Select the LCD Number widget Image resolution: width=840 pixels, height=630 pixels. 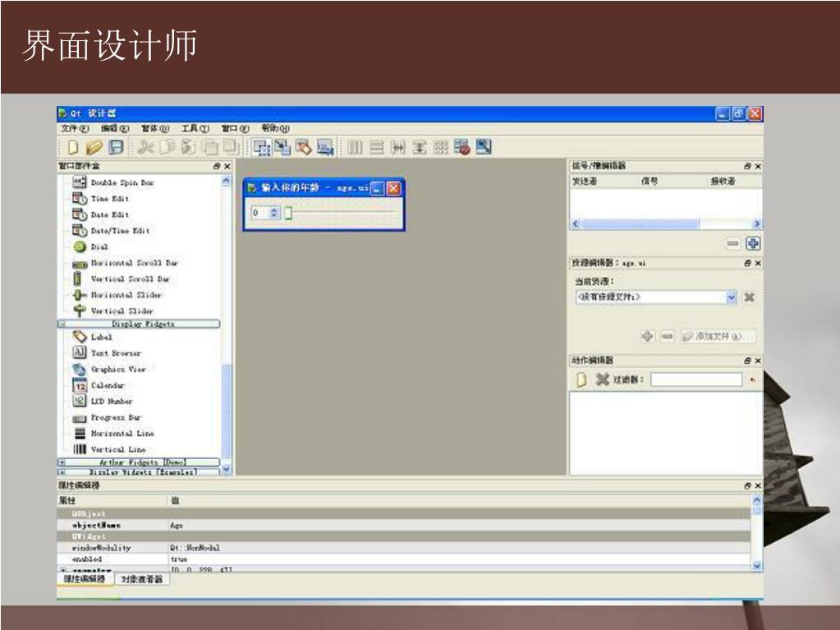tap(103, 401)
